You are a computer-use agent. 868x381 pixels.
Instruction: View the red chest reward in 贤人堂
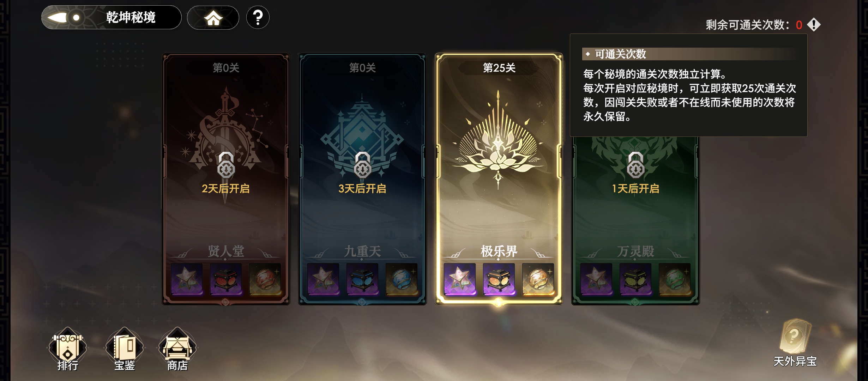[226, 279]
